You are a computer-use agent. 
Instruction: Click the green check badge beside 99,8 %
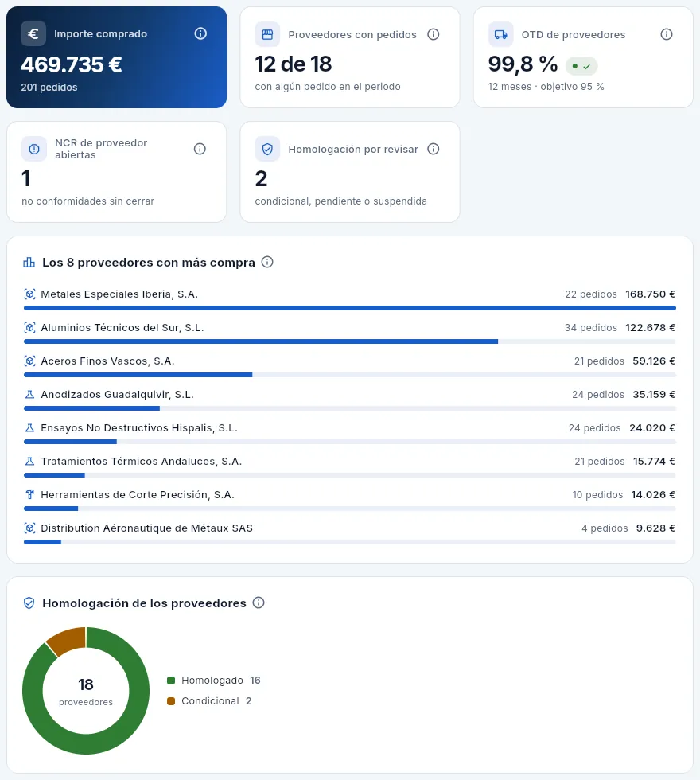(581, 65)
